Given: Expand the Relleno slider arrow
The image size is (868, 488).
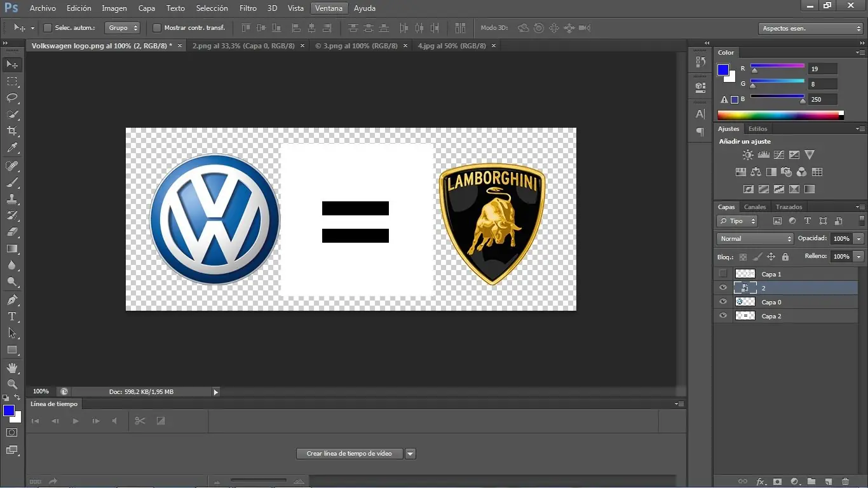Looking at the screenshot, I should tap(859, 257).
